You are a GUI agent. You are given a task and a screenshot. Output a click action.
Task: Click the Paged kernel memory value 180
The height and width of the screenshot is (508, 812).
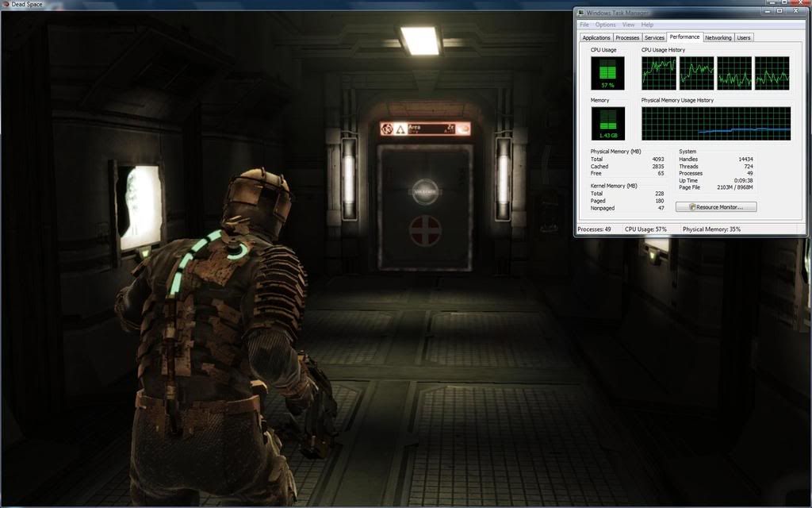[x=659, y=201]
